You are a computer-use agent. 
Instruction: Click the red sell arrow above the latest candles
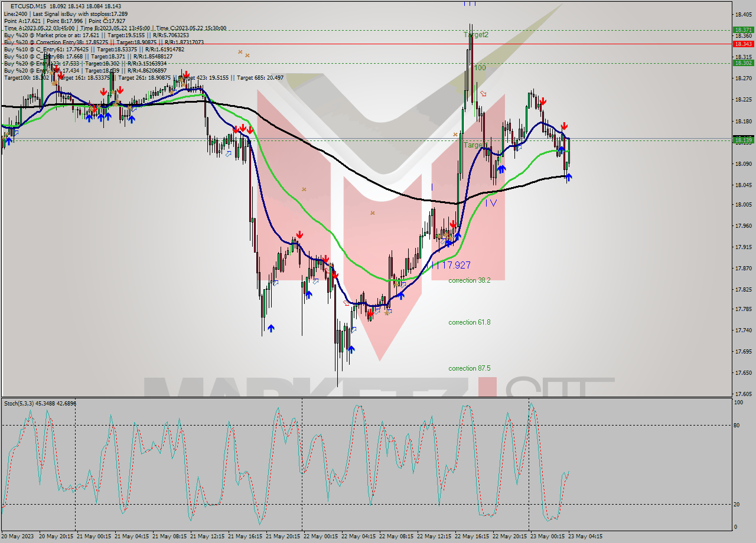[564, 126]
